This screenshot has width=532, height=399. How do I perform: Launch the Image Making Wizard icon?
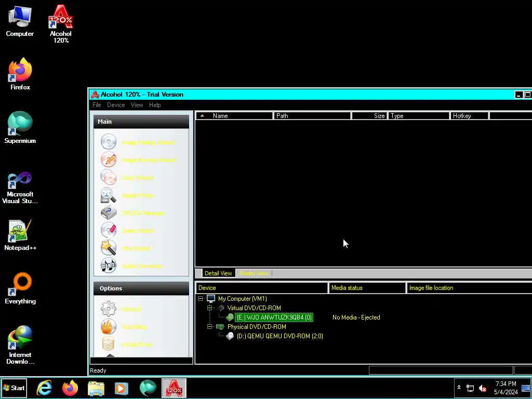click(109, 142)
